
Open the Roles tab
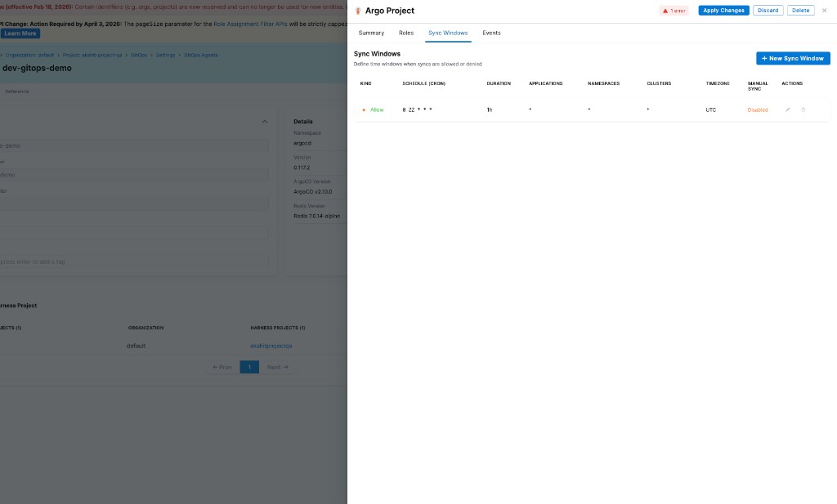[x=406, y=33]
